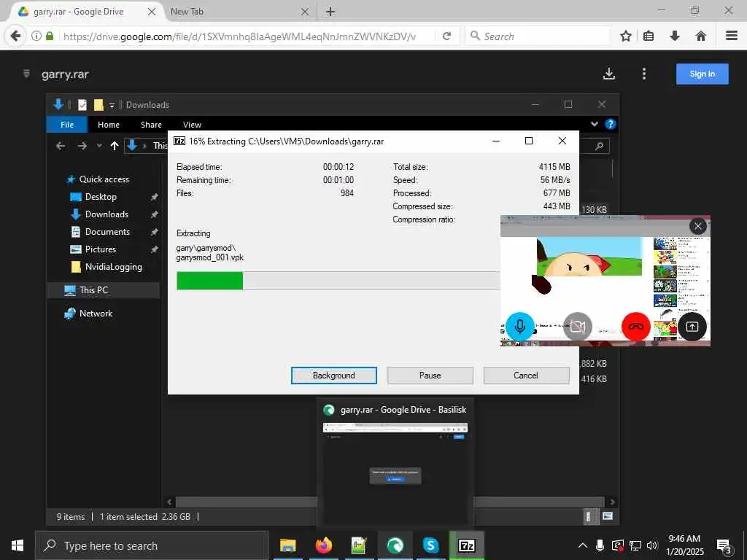The height and width of the screenshot is (560, 747).
Task: Reload the Google Drive page
Action: pos(446,36)
